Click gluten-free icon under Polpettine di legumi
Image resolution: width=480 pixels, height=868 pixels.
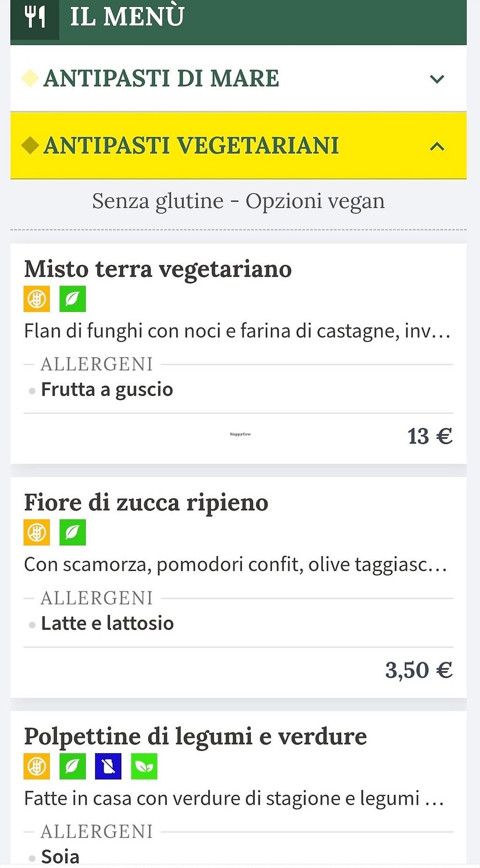click(37, 766)
